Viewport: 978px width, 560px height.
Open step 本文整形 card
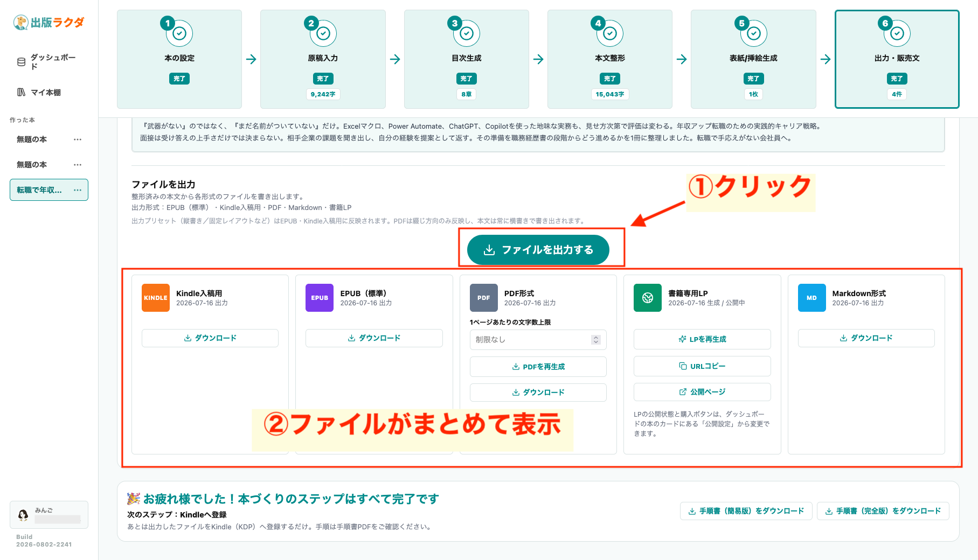610,59
